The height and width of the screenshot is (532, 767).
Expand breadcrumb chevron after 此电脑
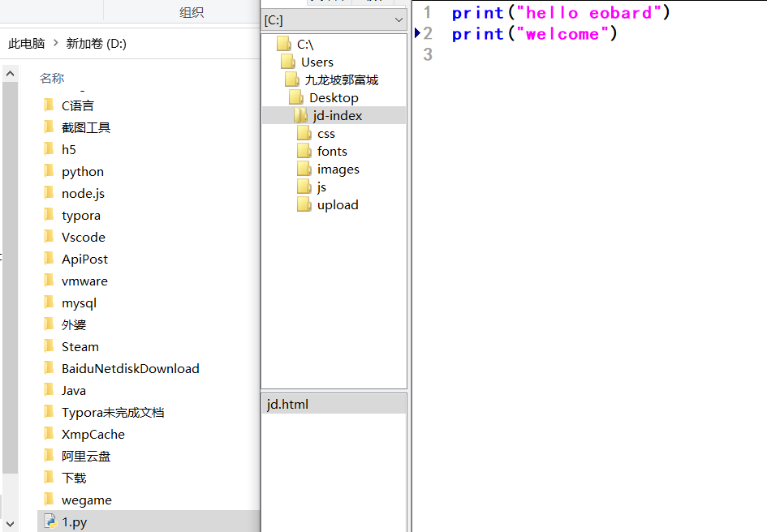click(x=55, y=44)
